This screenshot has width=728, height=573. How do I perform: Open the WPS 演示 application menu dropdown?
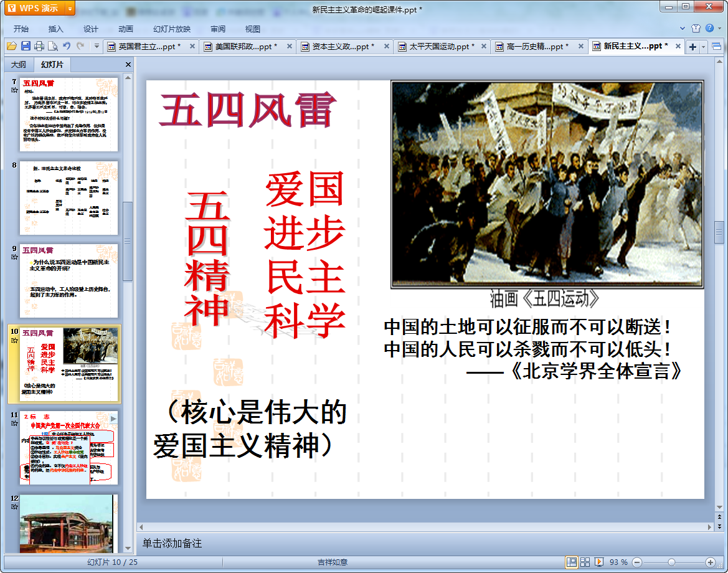coord(70,8)
